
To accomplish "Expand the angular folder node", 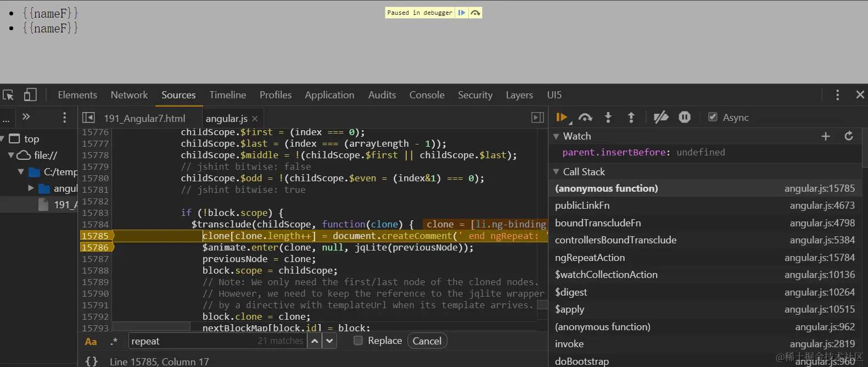I will tap(31, 188).
